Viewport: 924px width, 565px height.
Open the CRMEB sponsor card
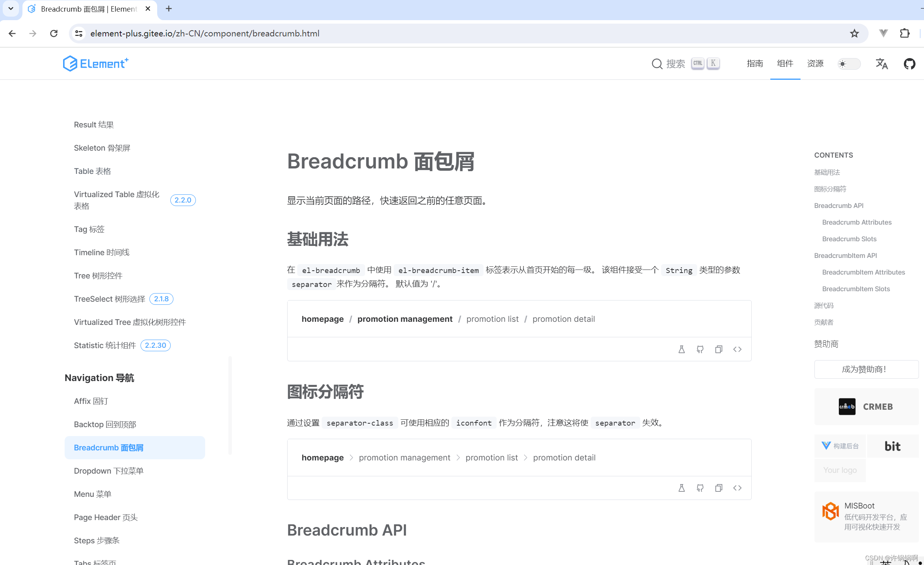[x=866, y=407]
